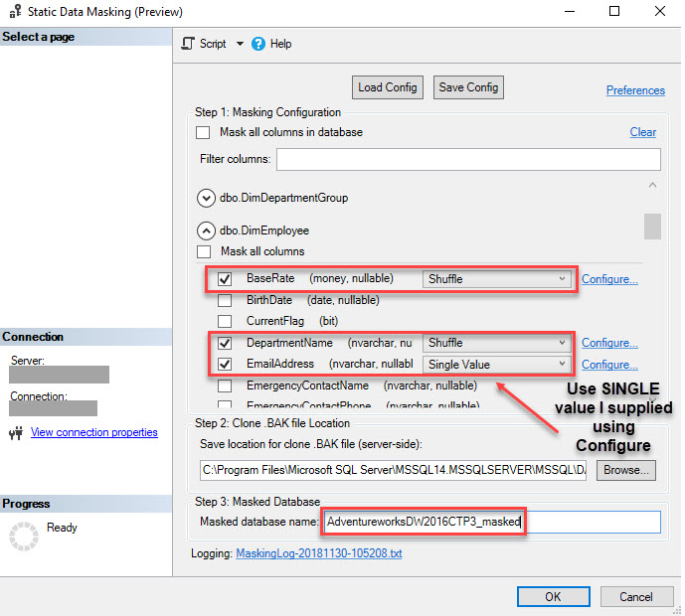685x616 pixels.
Task: Enable Mask all columns in database
Action: coord(203,132)
